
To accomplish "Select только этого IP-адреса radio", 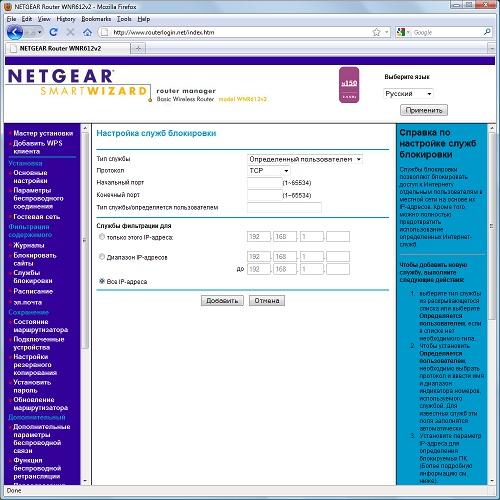I will [102, 237].
